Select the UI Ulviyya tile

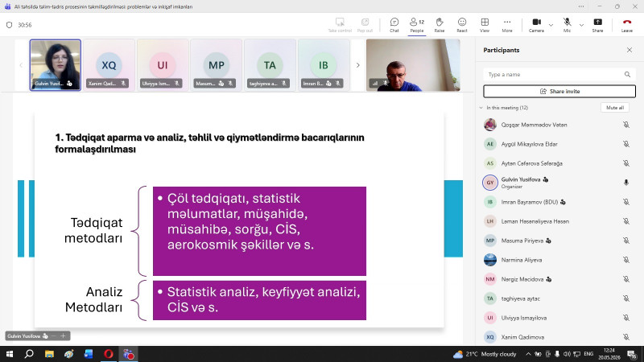163,65
